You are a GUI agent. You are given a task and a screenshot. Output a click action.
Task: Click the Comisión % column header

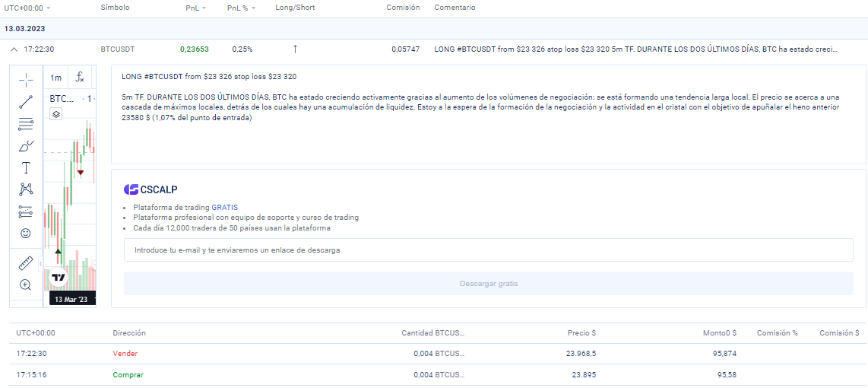[x=778, y=333]
